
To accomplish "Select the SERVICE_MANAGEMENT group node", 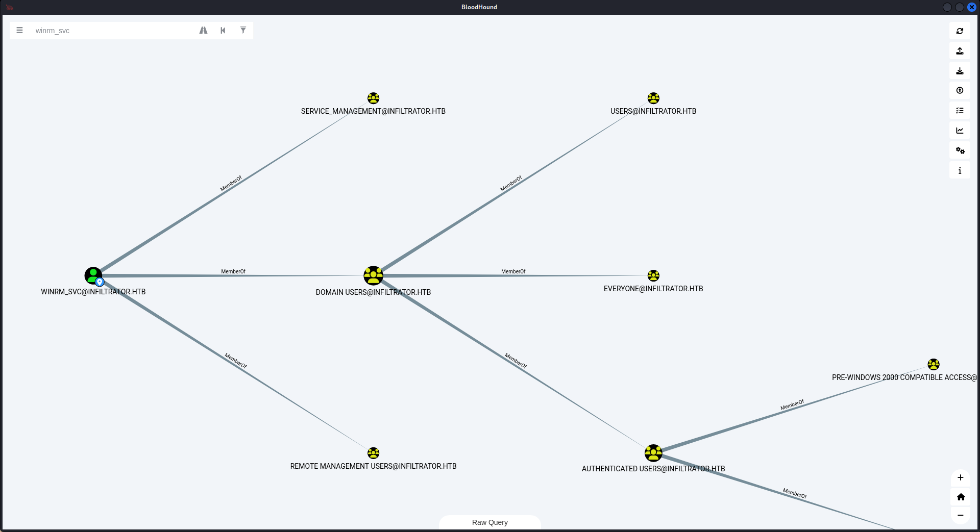I will click(x=373, y=98).
